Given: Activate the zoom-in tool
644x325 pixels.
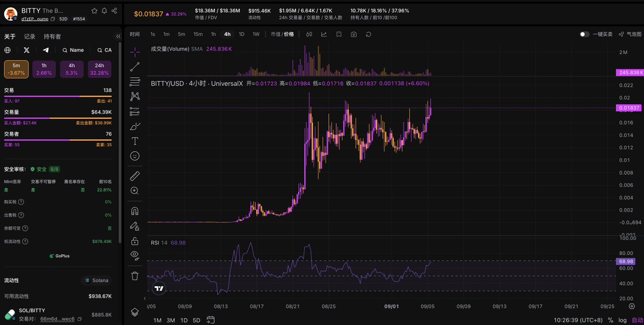Looking at the screenshot, I should coord(135,191).
